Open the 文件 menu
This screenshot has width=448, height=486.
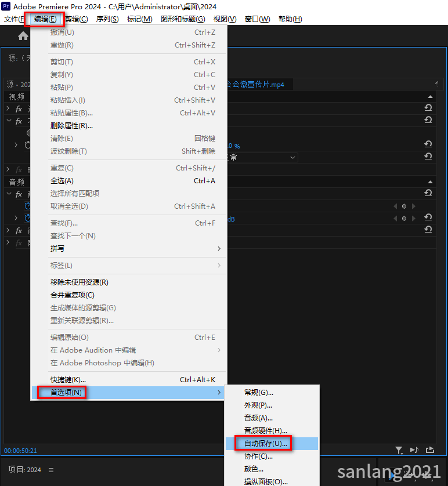pos(14,19)
